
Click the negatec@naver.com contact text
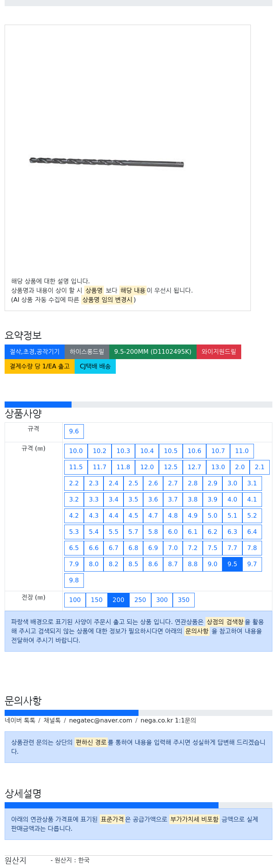point(100,721)
